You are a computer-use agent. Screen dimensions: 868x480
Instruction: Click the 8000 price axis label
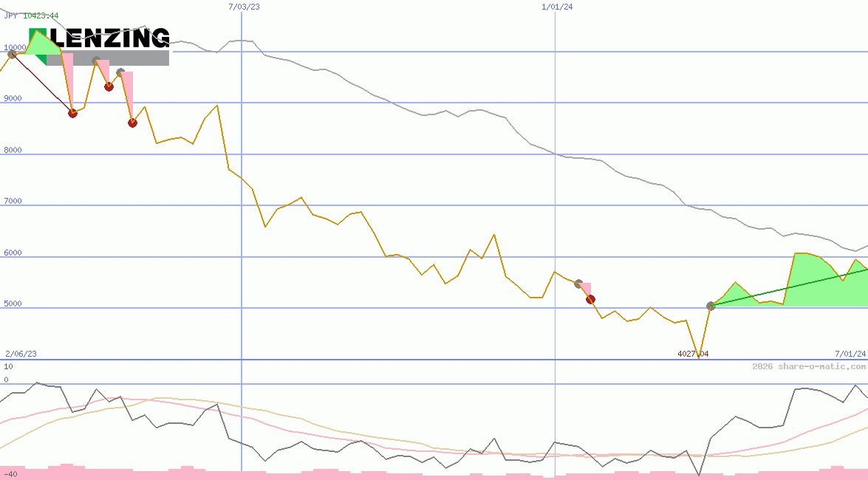pyautogui.click(x=13, y=150)
